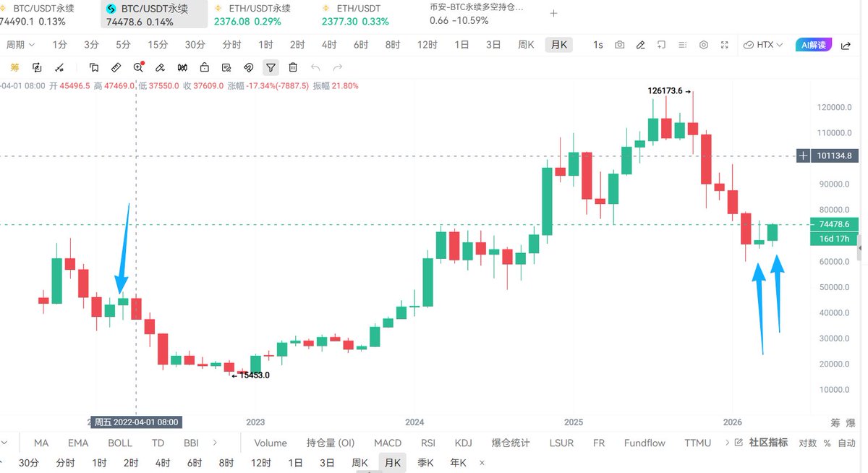The height and width of the screenshot is (473, 868).
Task: Toggle 爆仓统计 liquidation indicator
Action: [x=511, y=443]
